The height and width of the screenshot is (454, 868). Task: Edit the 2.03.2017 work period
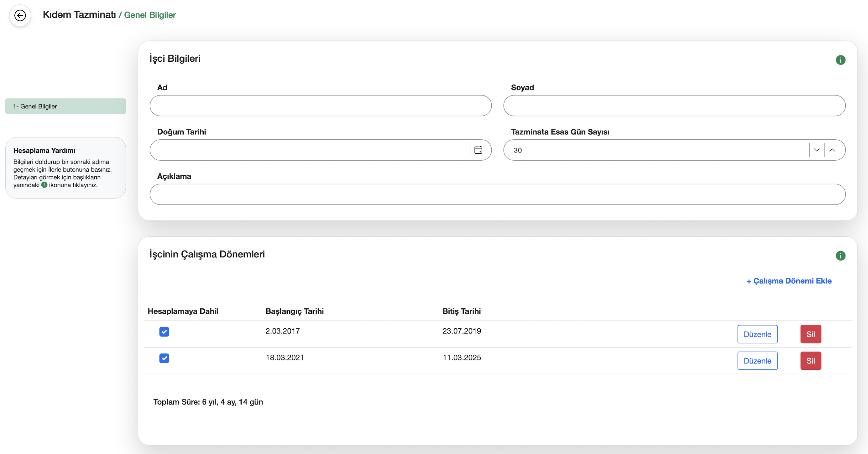(x=757, y=334)
